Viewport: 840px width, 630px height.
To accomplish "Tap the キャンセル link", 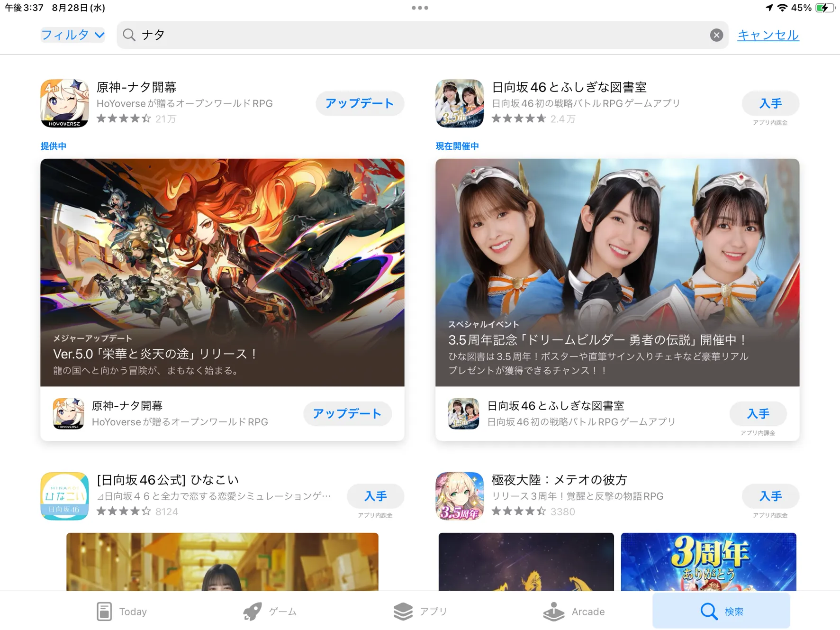I will [768, 35].
